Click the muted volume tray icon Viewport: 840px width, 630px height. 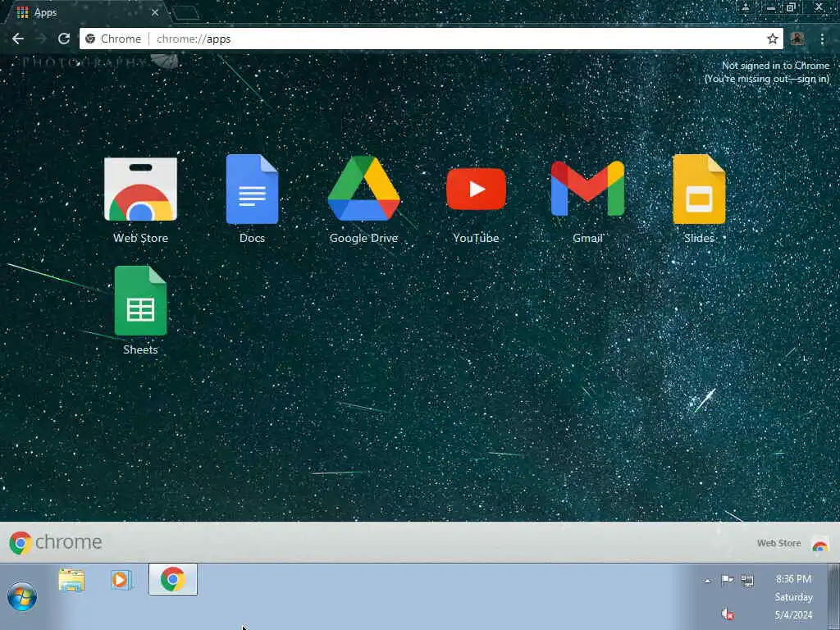pos(727,614)
